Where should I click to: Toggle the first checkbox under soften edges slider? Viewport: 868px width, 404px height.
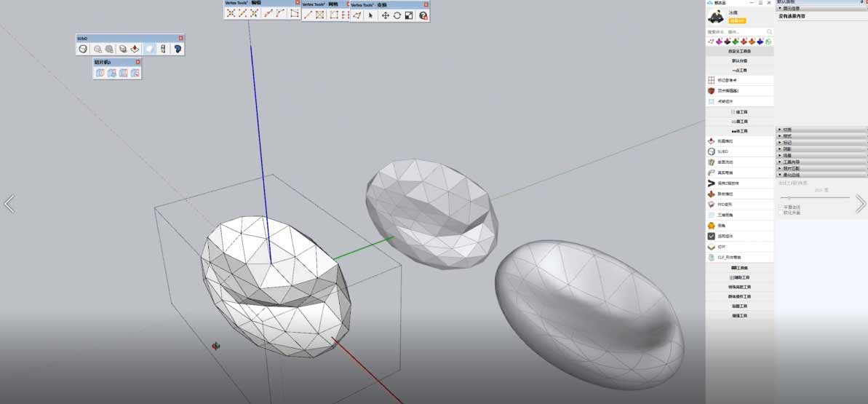pyautogui.click(x=781, y=207)
